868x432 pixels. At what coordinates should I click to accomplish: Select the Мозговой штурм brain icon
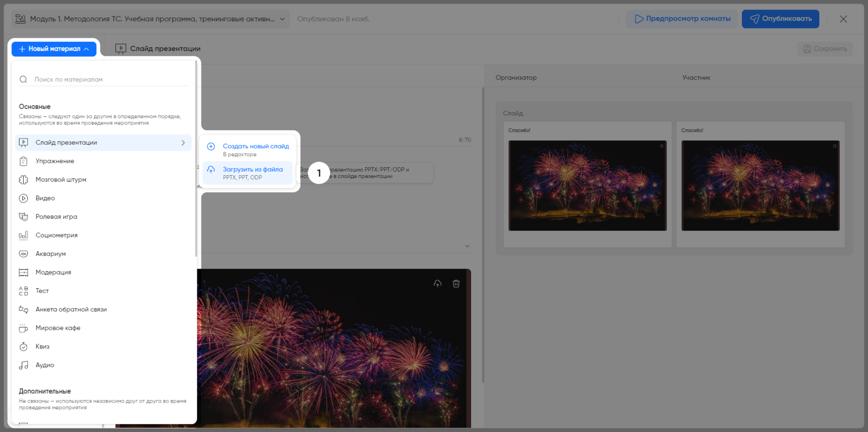point(23,180)
